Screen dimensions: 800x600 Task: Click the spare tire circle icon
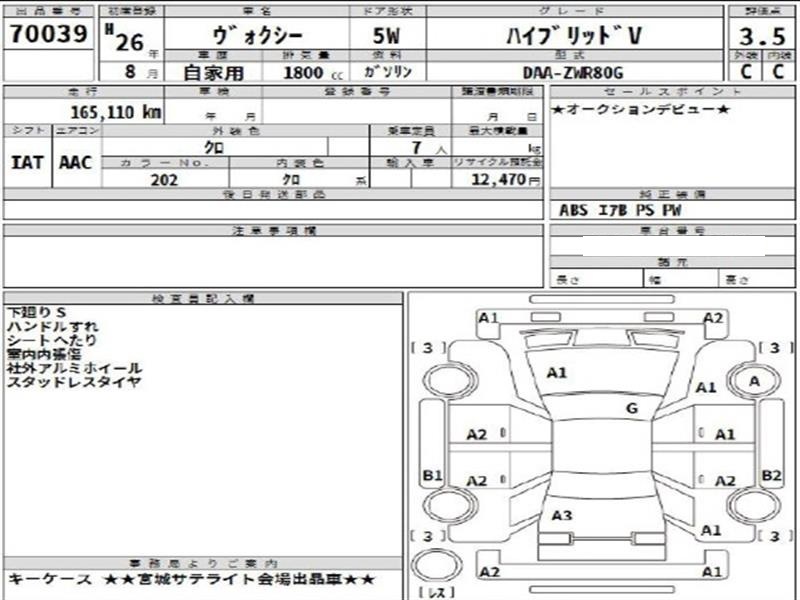[436, 566]
